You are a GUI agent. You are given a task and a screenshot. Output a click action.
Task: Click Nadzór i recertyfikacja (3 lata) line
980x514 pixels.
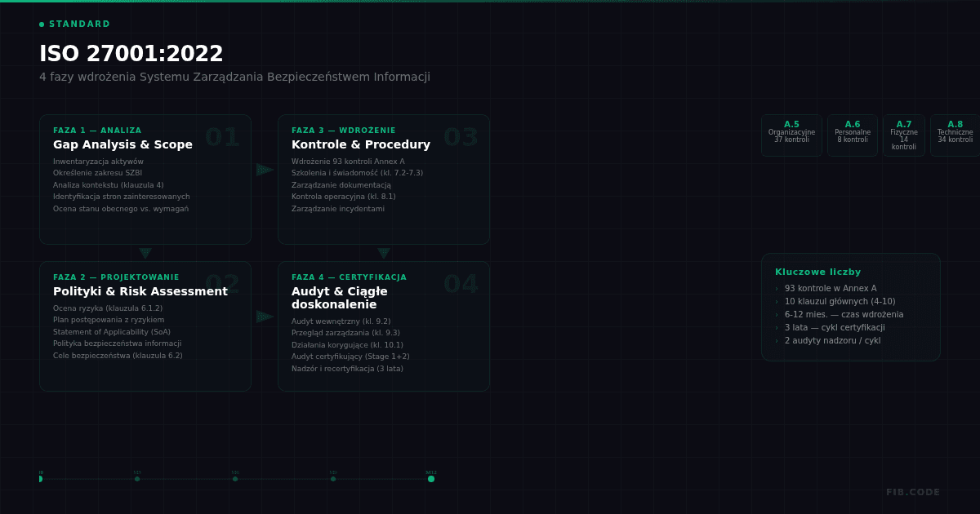tap(347, 369)
